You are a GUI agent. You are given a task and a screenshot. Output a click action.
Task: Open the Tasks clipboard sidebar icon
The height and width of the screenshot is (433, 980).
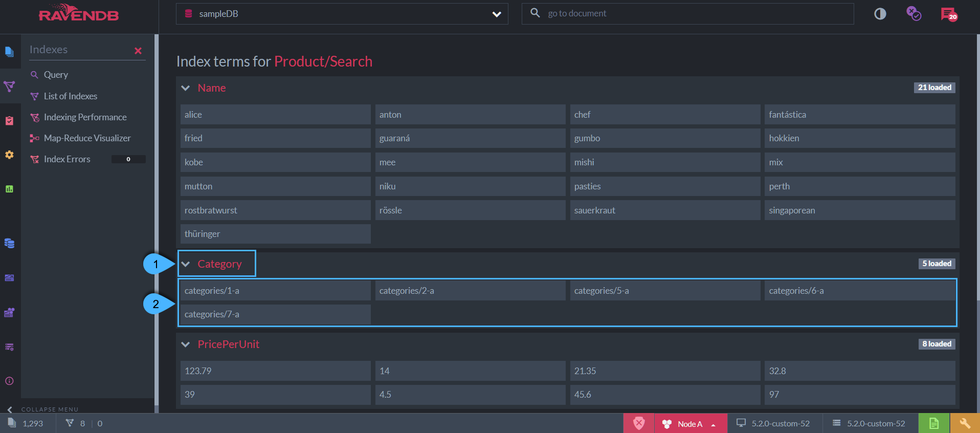(x=9, y=120)
